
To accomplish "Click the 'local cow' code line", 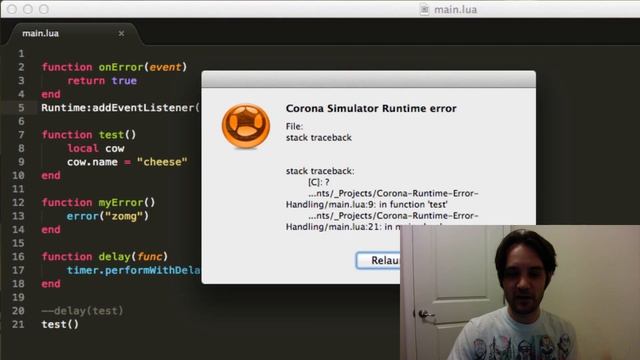I will [x=96, y=149].
